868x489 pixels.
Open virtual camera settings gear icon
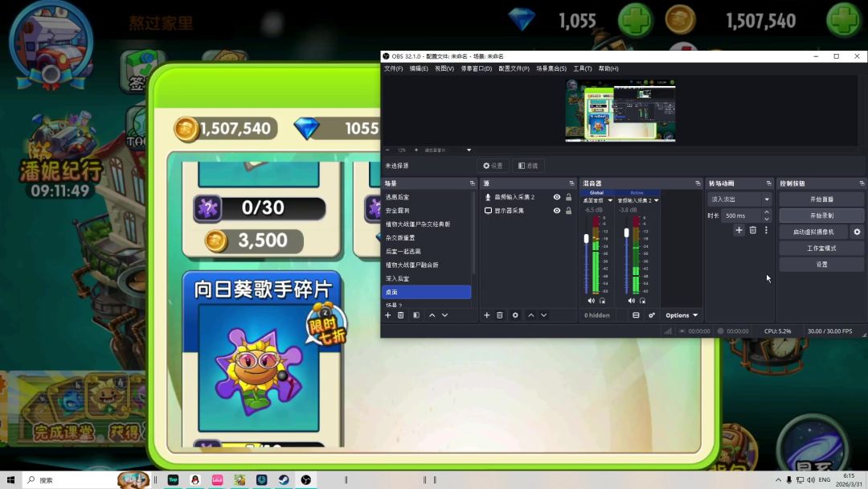tap(857, 232)
